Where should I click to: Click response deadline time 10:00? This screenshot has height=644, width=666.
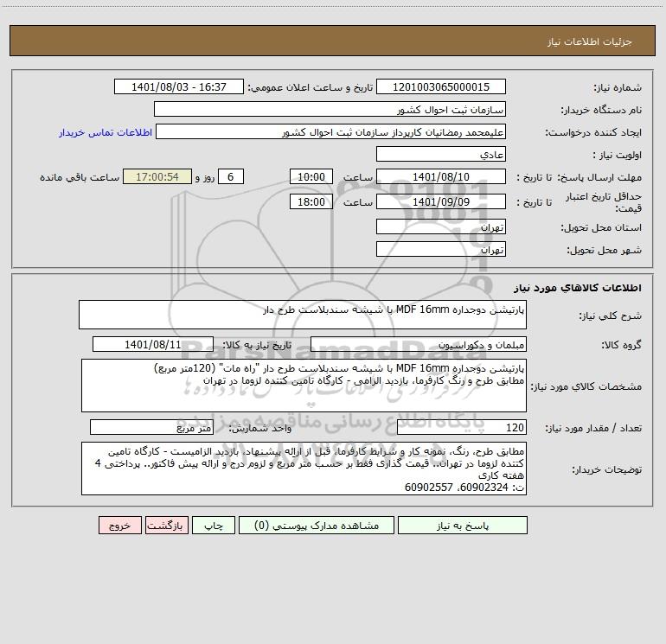tap(311, 176)
